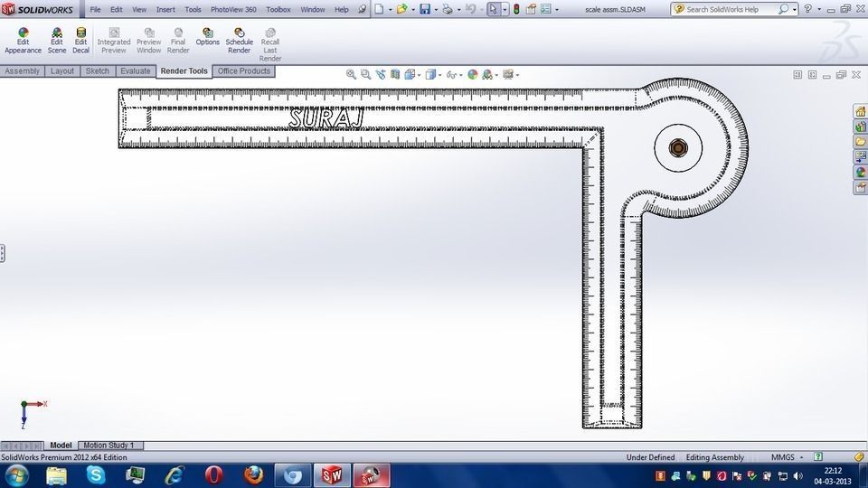Image resolution: width=868 pixels, height=488 pixels.
Task: Open the File Explorer task pane tab
Action: (x=860, y=142)
